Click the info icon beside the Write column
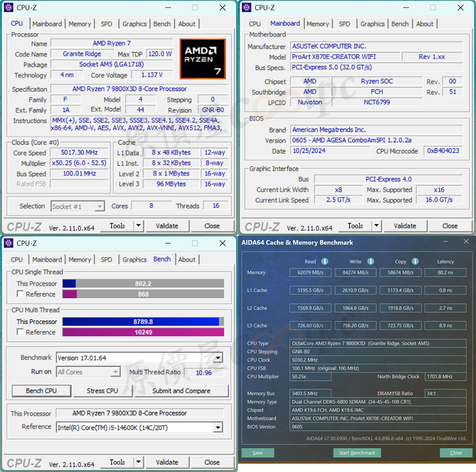 [x=370, y=261]
